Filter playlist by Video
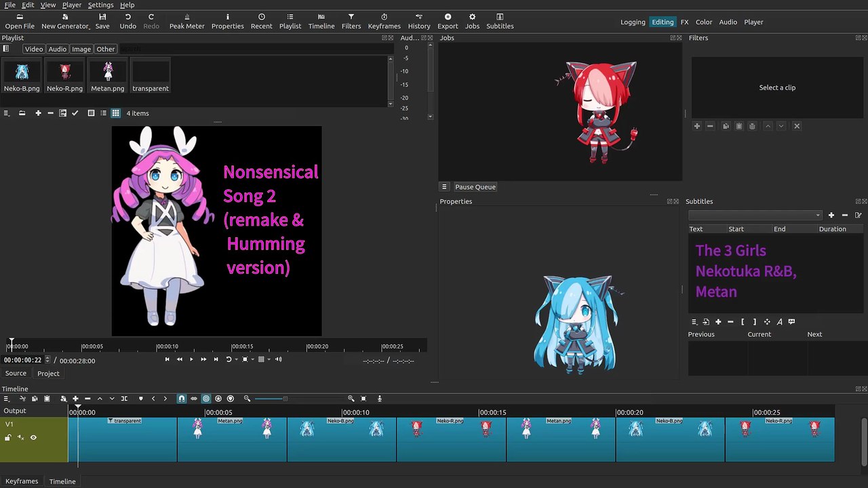The height and width of the screenshot is (488, 868). coord(34,49)
